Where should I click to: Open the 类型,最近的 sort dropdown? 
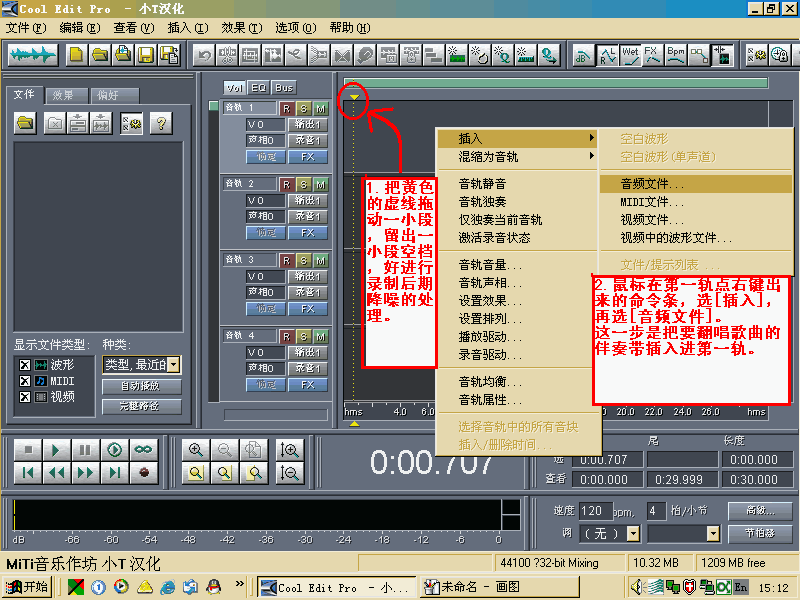coord(173,364)
